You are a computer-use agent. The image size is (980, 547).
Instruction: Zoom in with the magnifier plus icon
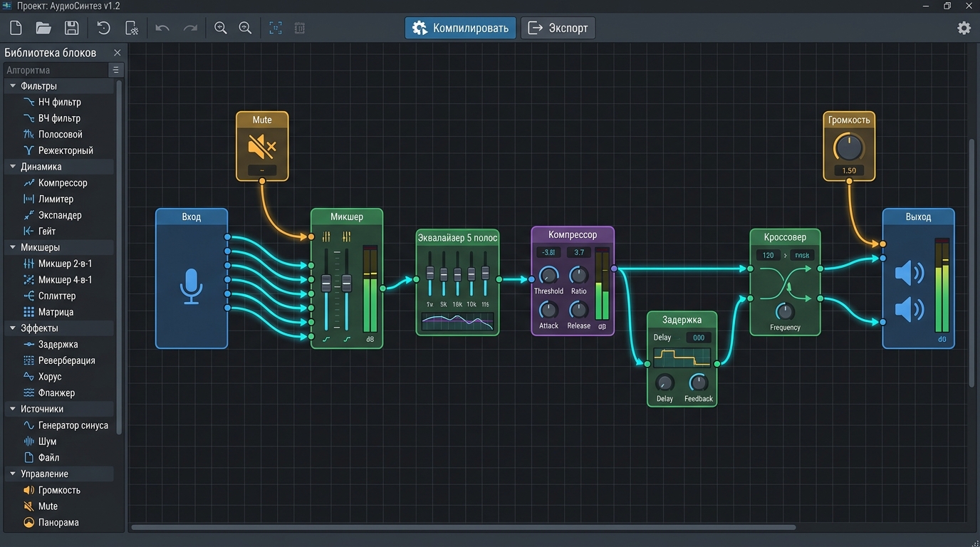click(221, 28)
